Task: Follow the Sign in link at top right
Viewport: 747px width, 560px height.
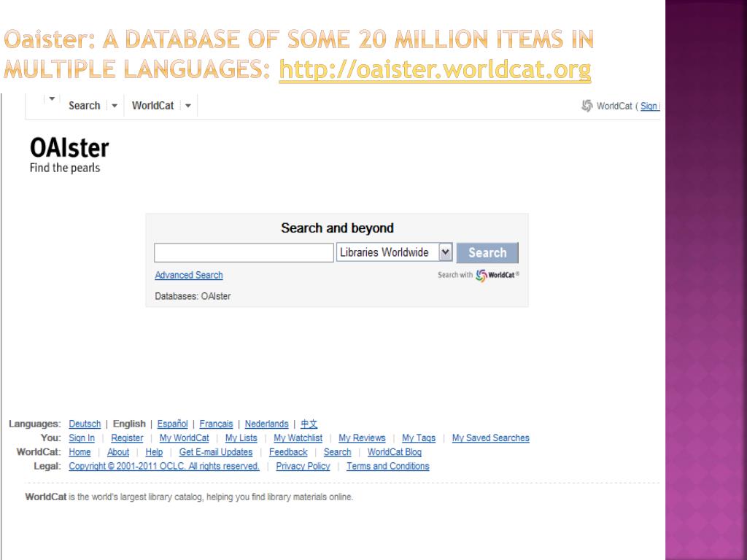Action: (650, 106)
